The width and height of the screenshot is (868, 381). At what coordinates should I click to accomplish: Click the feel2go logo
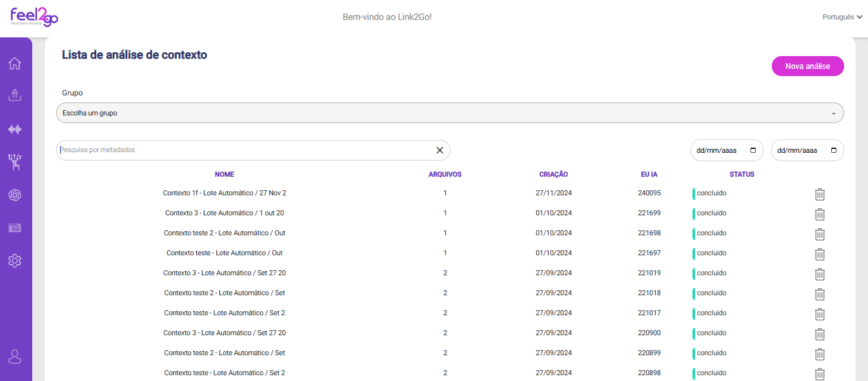pyautogui.click(x=34, y=17)
